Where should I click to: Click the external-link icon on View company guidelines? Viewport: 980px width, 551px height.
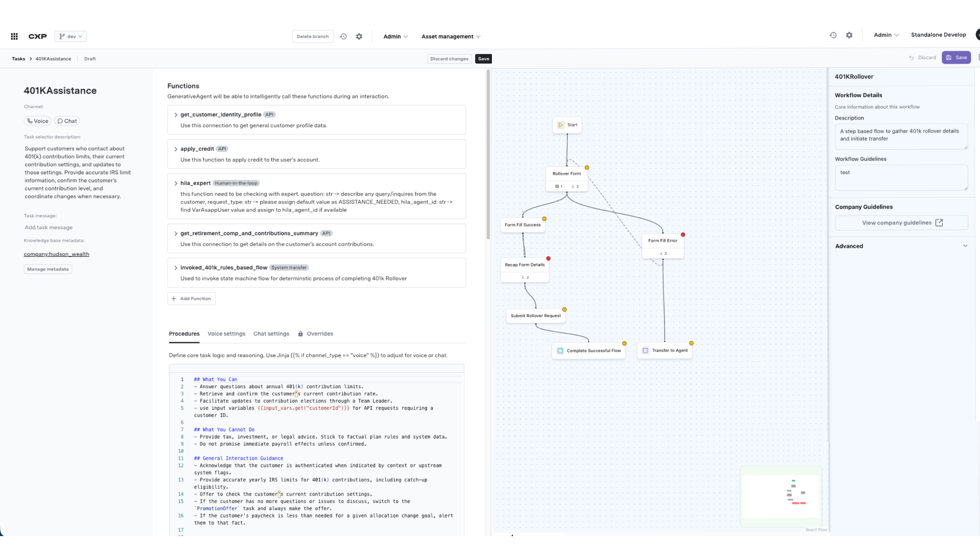(939, 222)
